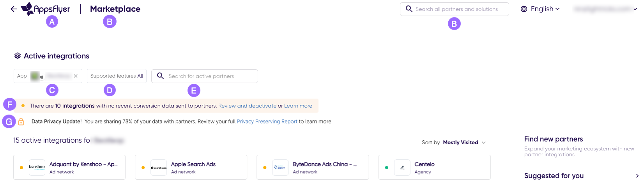Screen dimensions: 644x182
Task: Open the Supported features All filter
Action: [x=117, y=76]
